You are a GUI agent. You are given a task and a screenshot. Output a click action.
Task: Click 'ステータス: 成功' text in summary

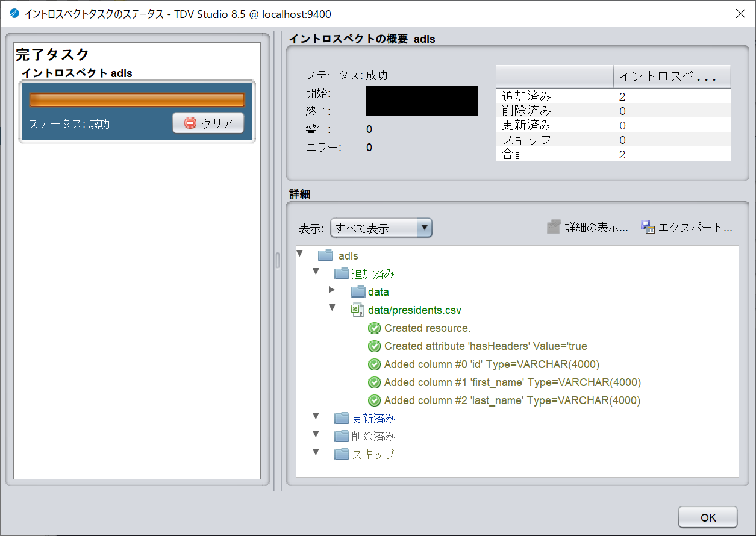point(347,76)
